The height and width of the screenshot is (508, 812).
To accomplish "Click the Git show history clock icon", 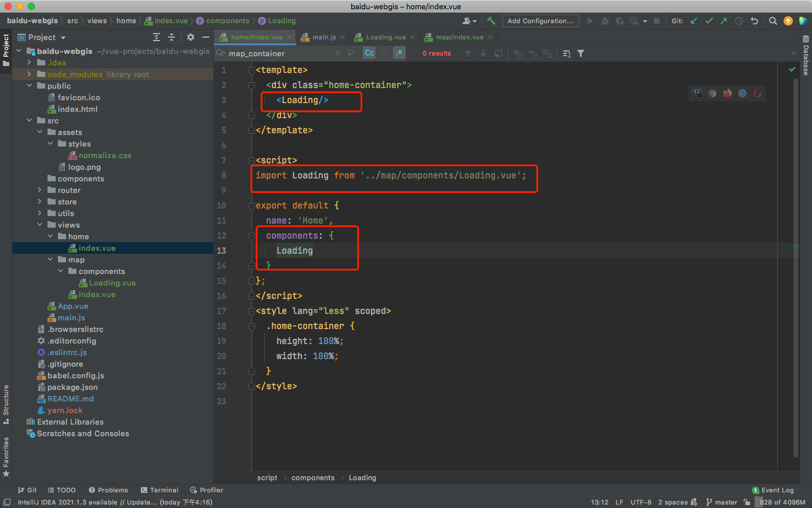I will [x=739, y=21].
